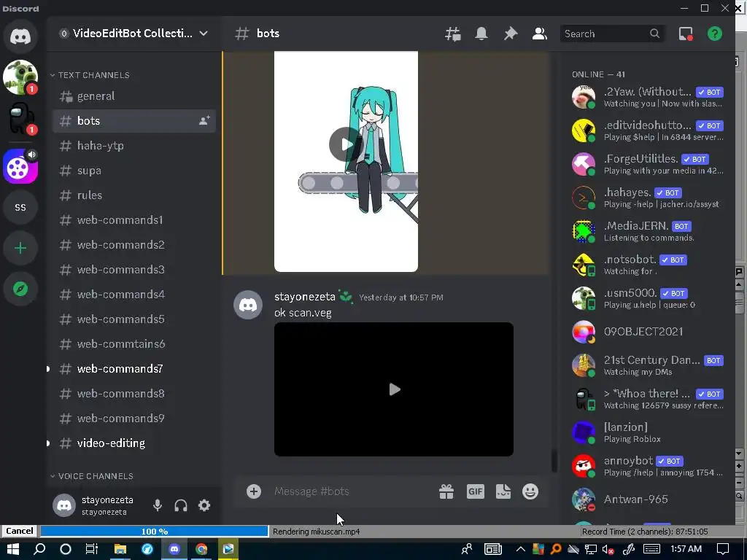Open the web-commands5 channel
Viewport: 747px width, 560px height.
click(134, 319)
